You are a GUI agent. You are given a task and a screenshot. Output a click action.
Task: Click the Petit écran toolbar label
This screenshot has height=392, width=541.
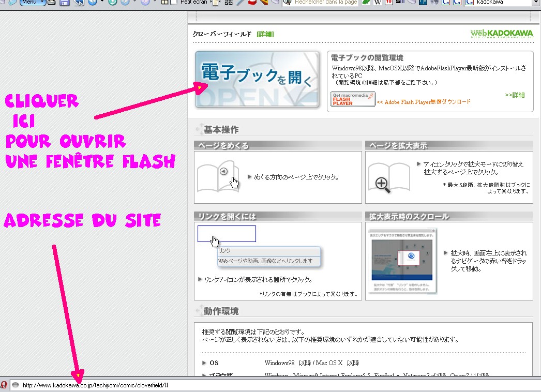point(193,2)
